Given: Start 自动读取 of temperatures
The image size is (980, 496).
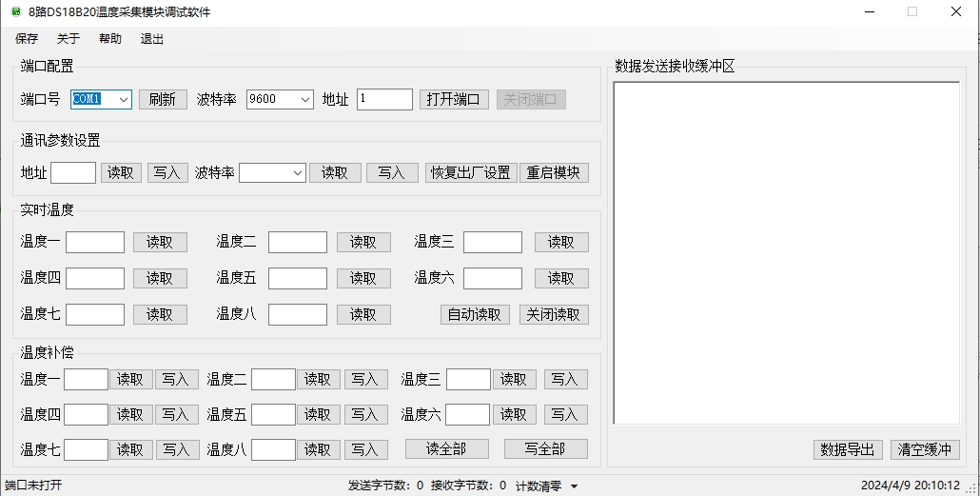Looking at the screenshot, I should [475, 314].
